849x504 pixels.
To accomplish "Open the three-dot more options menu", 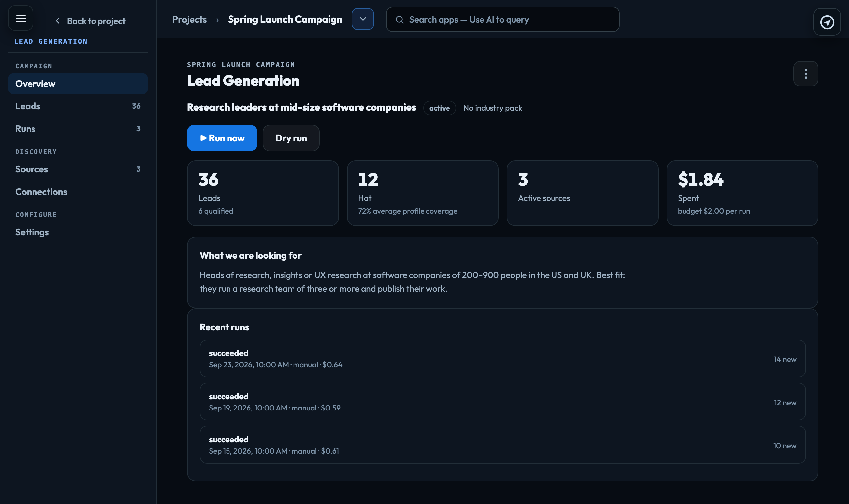I will pos(806,74).
